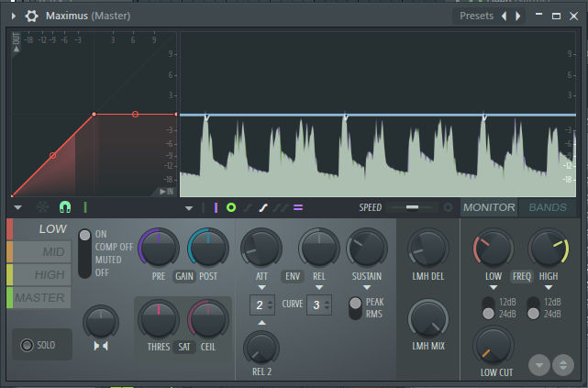This screenshot has height=388, width=588.
Task: Click the LMH DEL knob
Action: (428, 248)
